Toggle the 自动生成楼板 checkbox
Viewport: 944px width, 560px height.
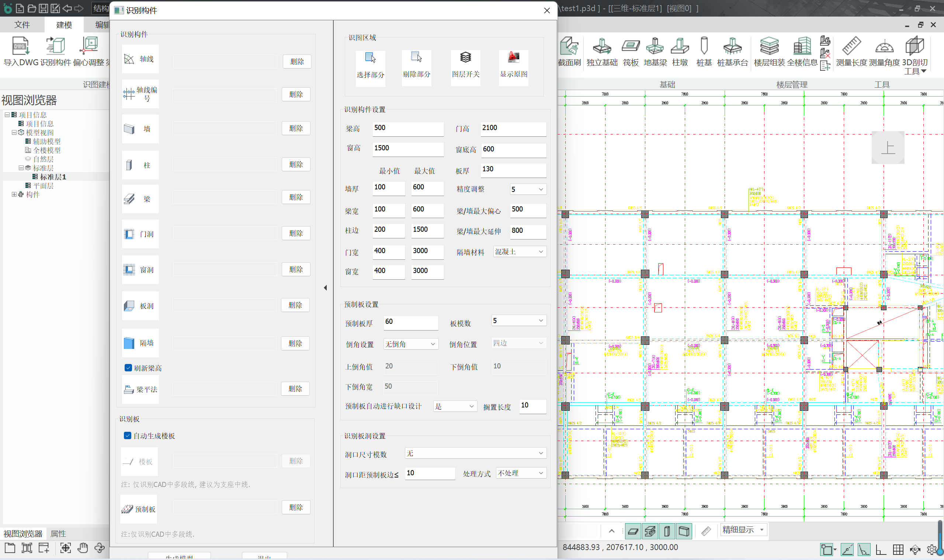128,436
